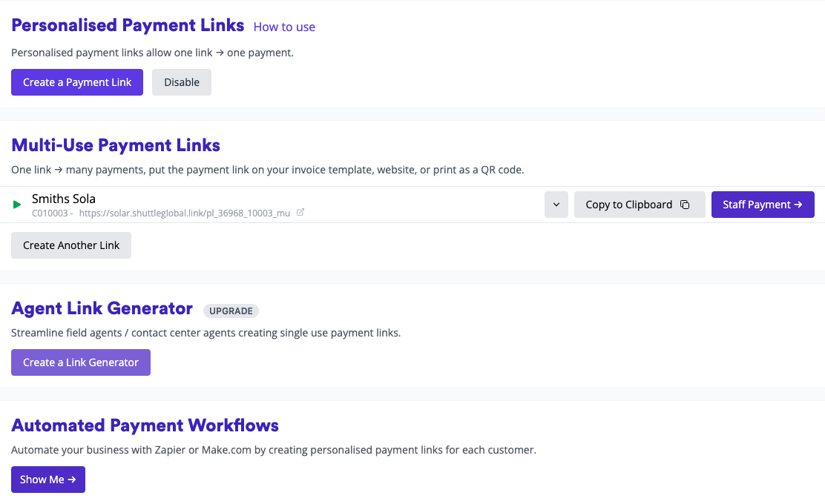Screen dimensions: 825x504
Task: Open Staff Payment for Smiths Sola
Action: (763, 205)
